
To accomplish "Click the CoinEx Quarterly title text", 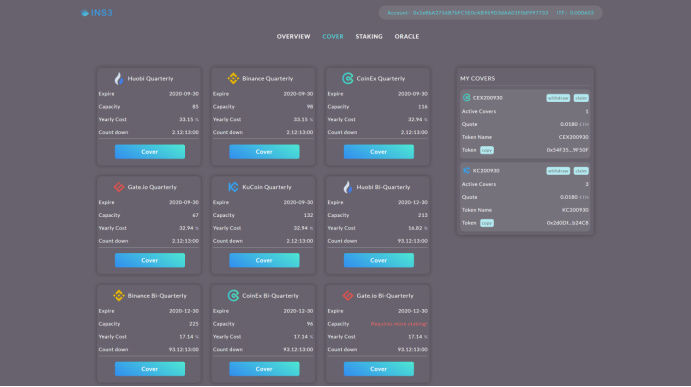I will [380, 78].
